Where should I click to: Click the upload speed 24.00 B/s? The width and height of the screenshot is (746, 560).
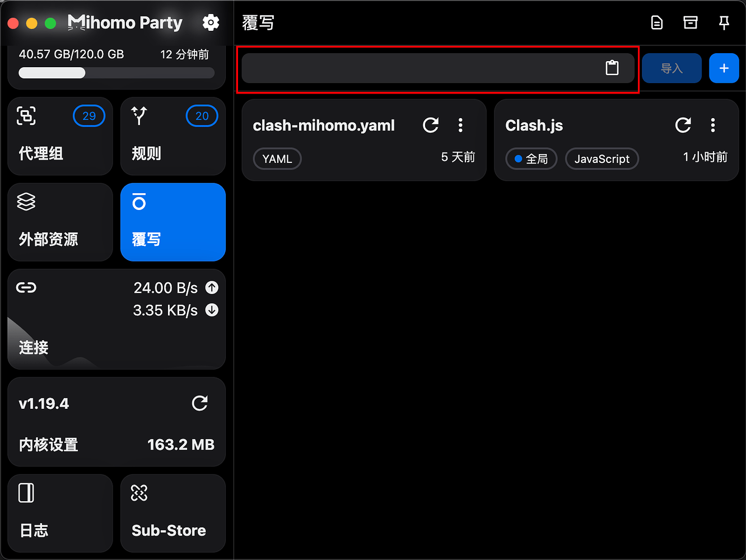point(166,288)
